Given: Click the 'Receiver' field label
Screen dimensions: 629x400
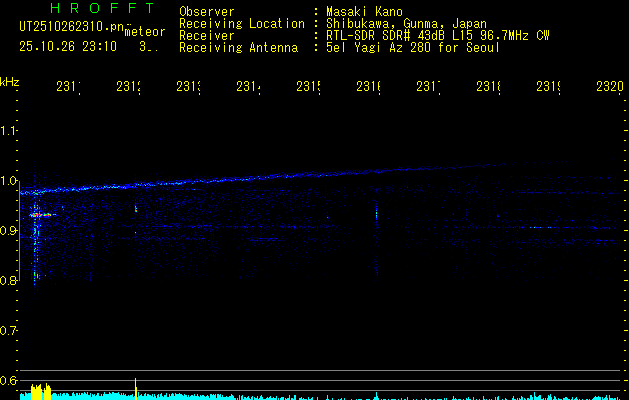Looking at the screenshot, I should tap(207, 36).
